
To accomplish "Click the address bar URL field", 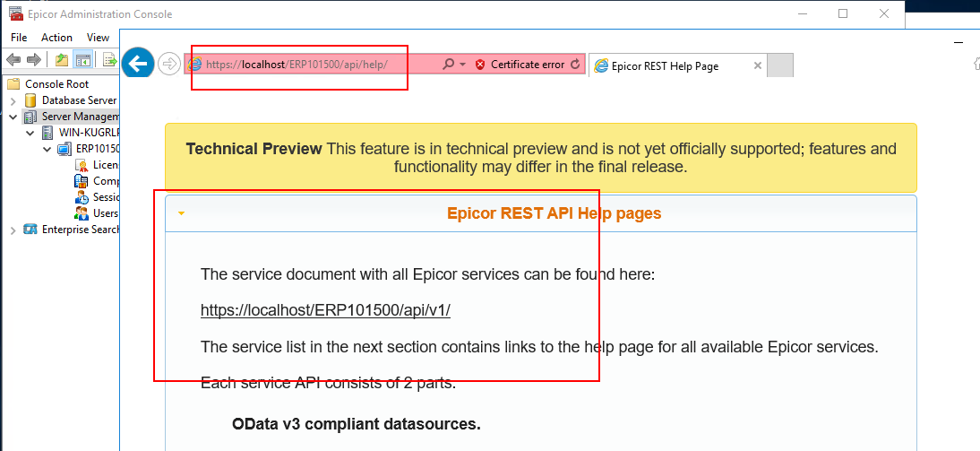I will 313,65.
